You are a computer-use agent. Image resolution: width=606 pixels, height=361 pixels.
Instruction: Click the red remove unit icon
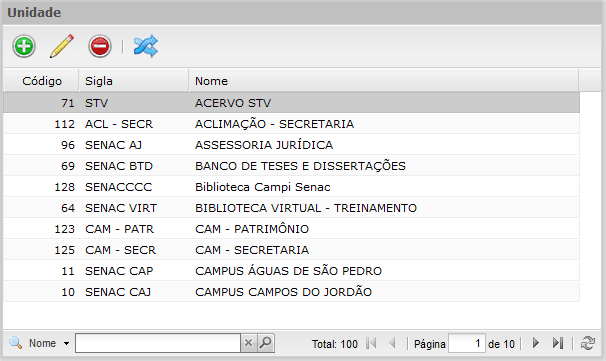pyautogui.click(x=100, y=46)
